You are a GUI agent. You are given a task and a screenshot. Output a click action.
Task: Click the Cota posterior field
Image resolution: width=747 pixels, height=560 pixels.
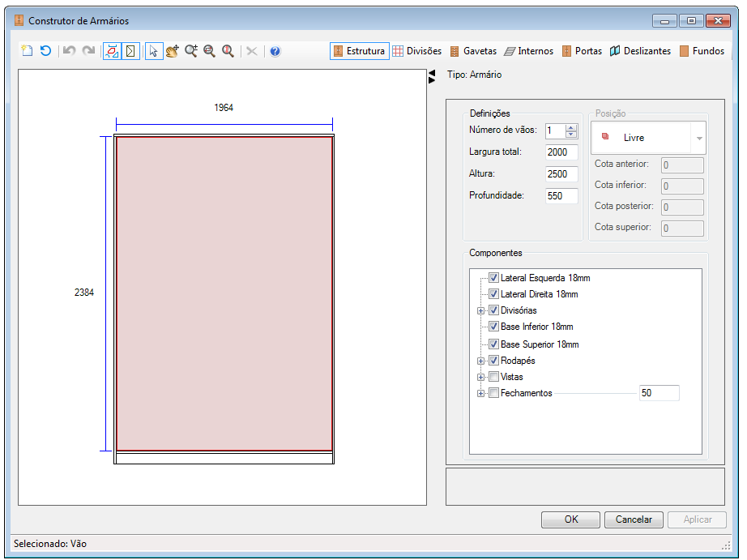[x=682, y=207]
